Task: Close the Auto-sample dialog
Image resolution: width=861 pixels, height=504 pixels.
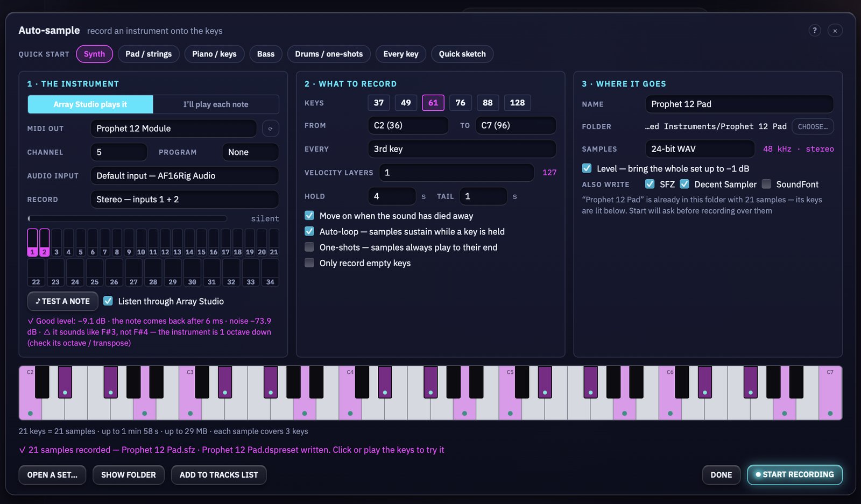Action: pos(835,31)
